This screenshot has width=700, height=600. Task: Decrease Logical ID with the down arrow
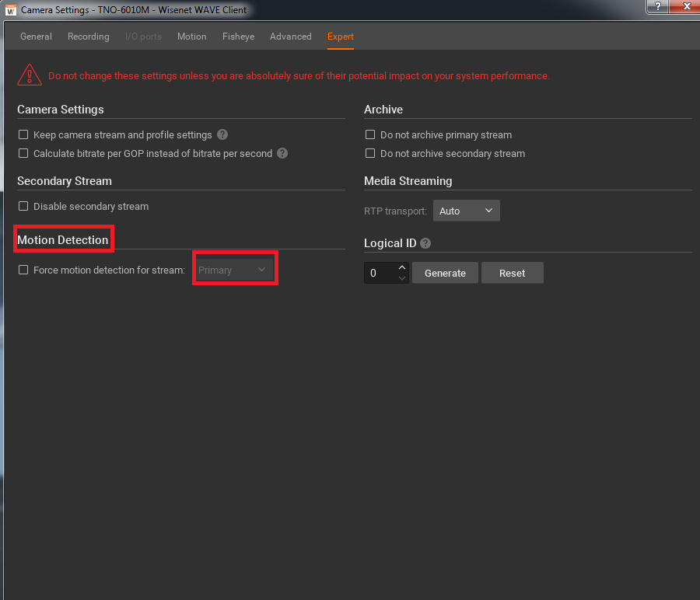click(402, 278)
